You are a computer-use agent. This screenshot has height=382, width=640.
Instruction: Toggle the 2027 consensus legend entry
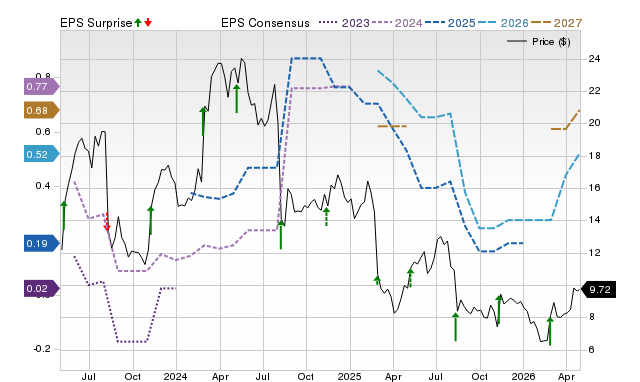(557, 23)
